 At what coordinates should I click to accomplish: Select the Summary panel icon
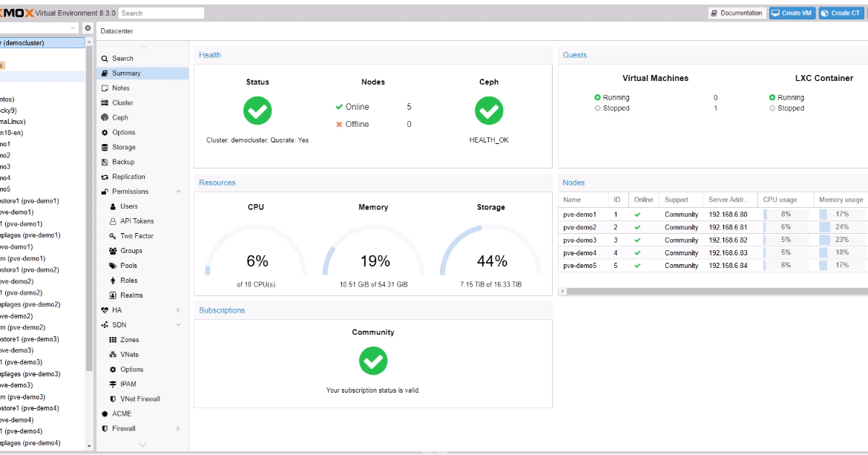point(105,73)
